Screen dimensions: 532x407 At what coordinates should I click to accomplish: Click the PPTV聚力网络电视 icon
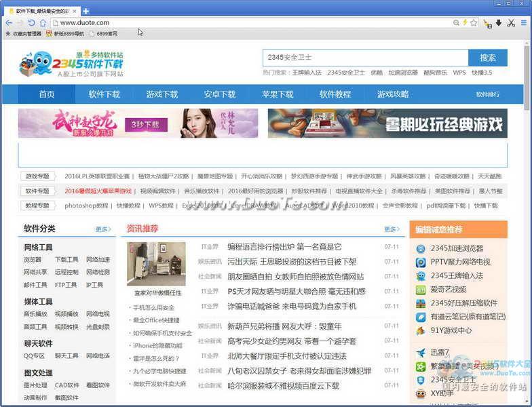(421, 263)
